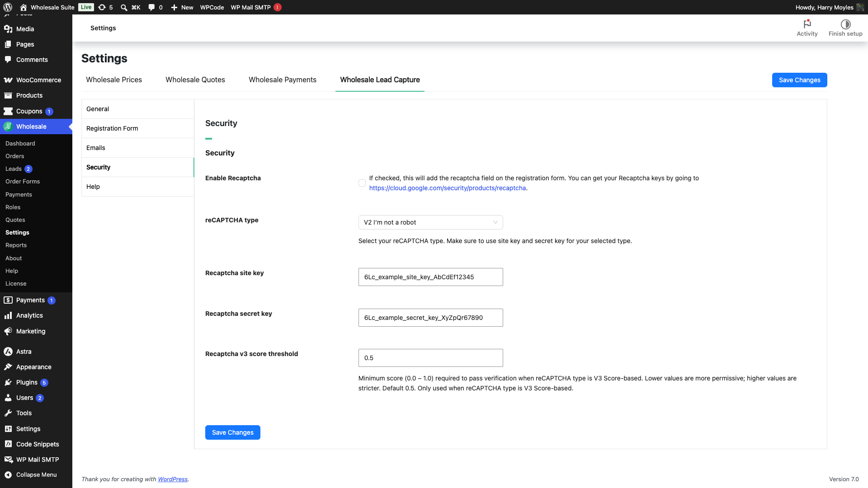
Task: Open Registration Form settings section
Action: point(138,128)
